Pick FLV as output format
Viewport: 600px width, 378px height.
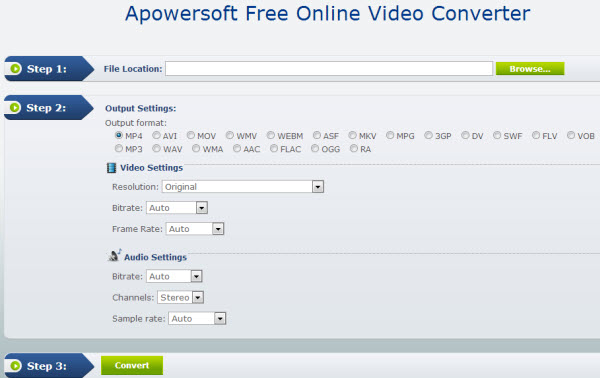(x=536, y=135)
